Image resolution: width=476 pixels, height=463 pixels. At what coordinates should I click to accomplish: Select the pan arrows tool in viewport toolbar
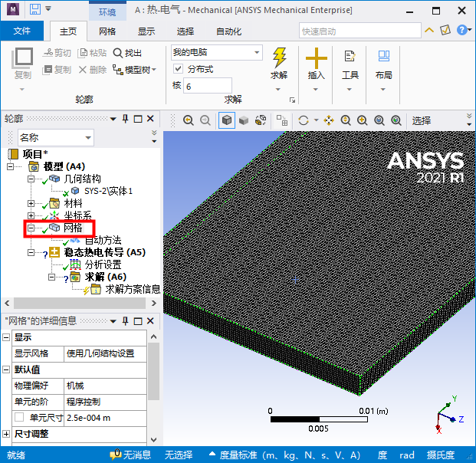(329, 120)
